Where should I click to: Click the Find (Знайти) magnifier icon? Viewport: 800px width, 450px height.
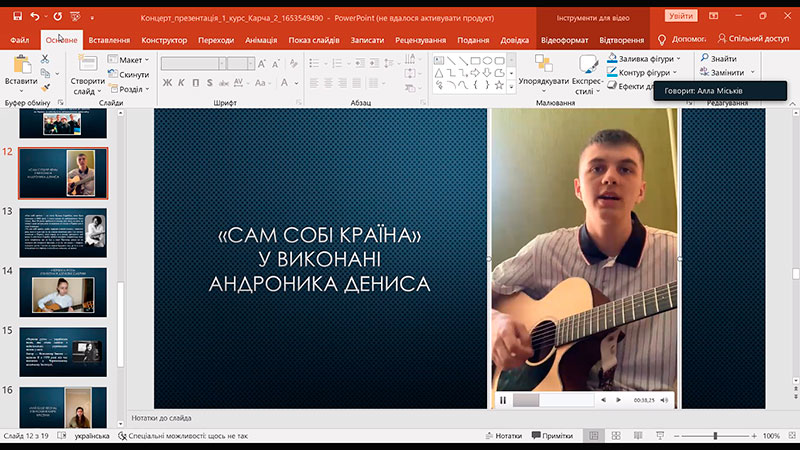(x=705, y=58)
